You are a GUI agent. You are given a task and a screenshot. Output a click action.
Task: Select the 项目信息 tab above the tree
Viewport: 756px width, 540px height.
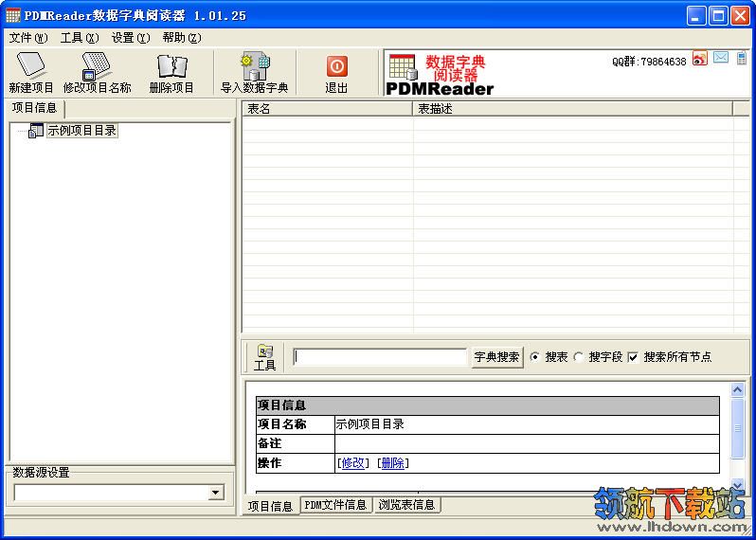click(x=34, y=108)
